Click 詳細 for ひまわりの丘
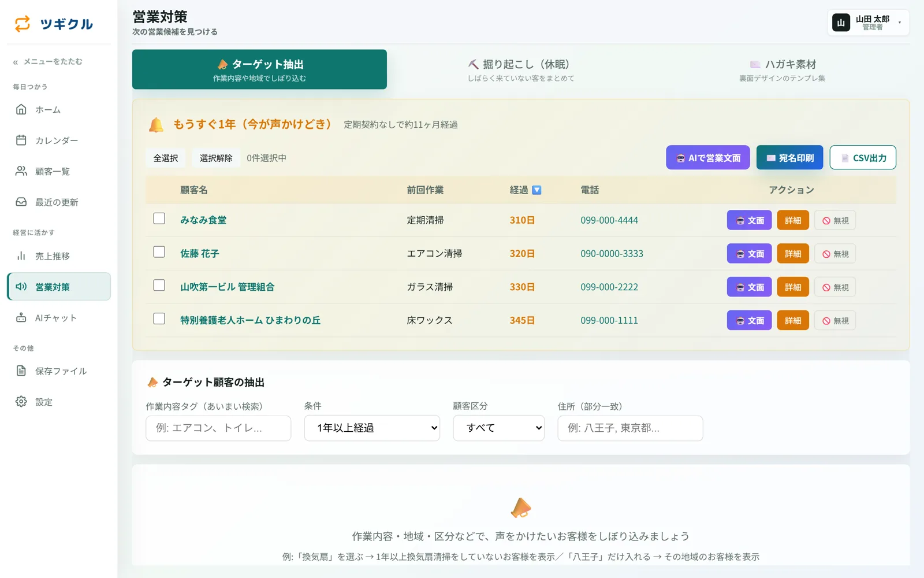924x578 pixels. tap(793, 320)
